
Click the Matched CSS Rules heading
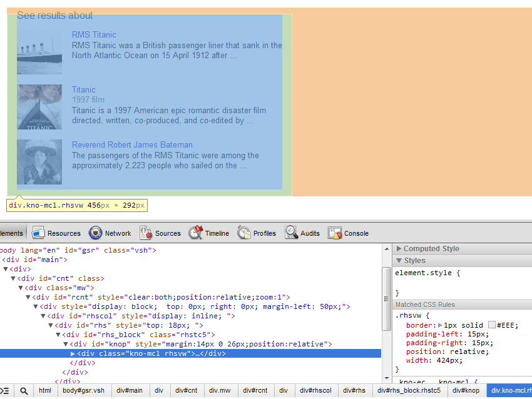coord(425,305)
